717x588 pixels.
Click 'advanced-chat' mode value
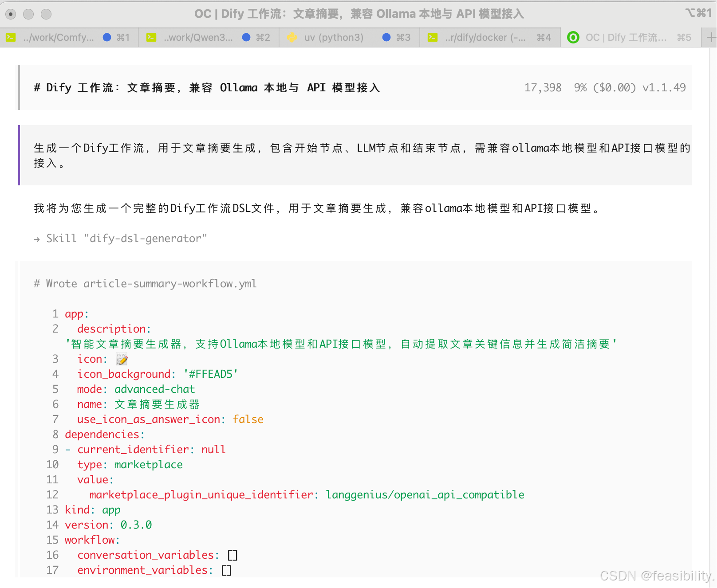(x=155, y=389)
